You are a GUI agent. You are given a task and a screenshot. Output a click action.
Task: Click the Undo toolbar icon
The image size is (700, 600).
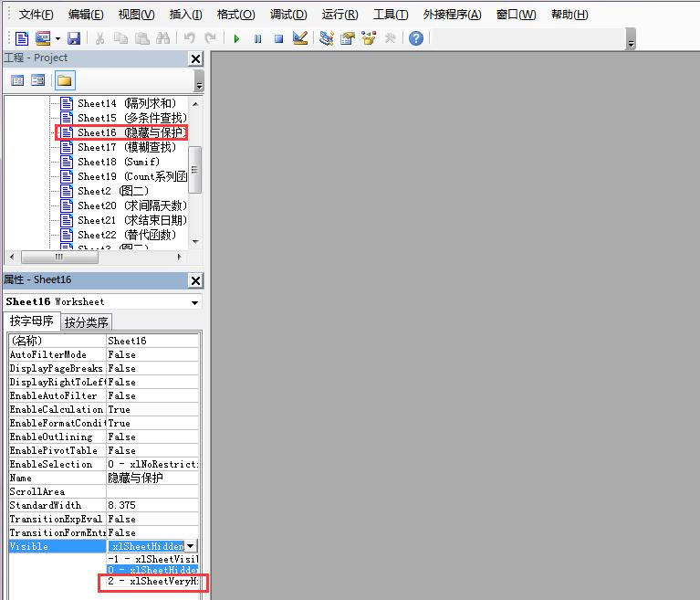pyautogui.click(x=190, y=38)
